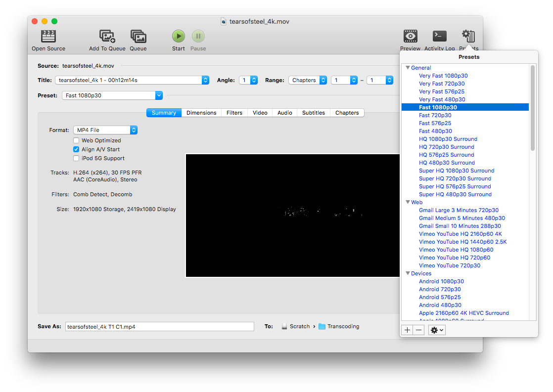
Task: Select the Very Fast 720p30 preset
Action: [x=442, y=84]
